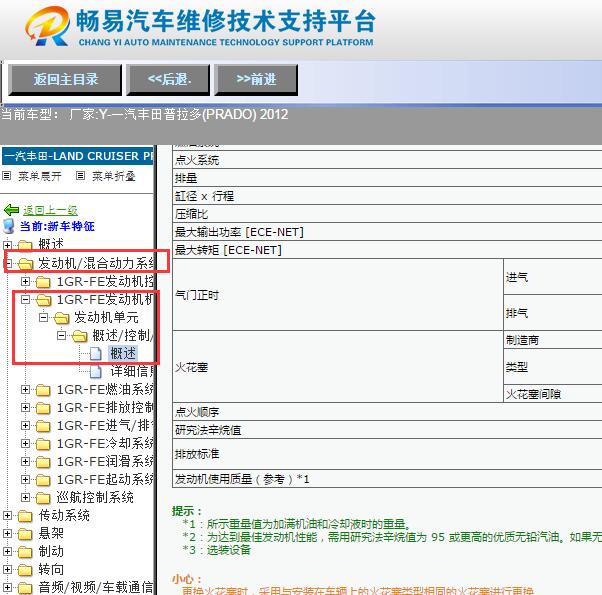Screen dimensions: 602x595
Task: Expand the 悬架 node
Action: click(x=7, y=534)
